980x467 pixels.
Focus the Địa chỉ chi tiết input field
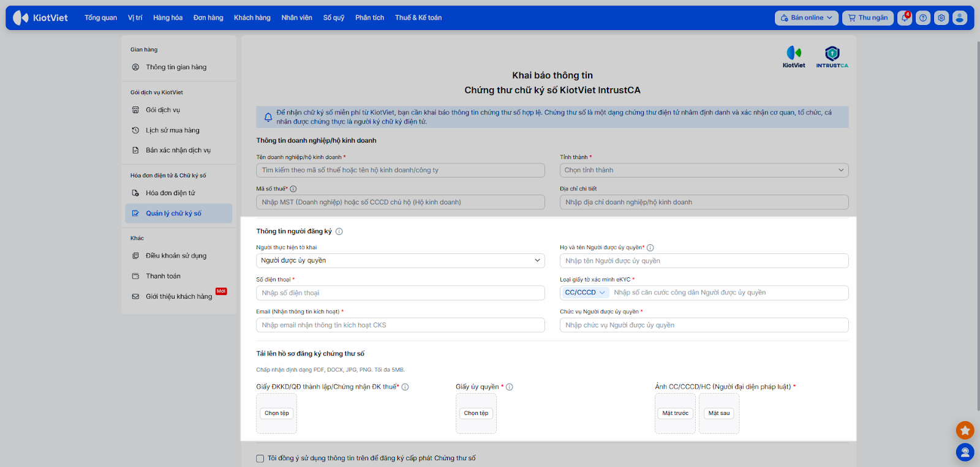[704, 202]
